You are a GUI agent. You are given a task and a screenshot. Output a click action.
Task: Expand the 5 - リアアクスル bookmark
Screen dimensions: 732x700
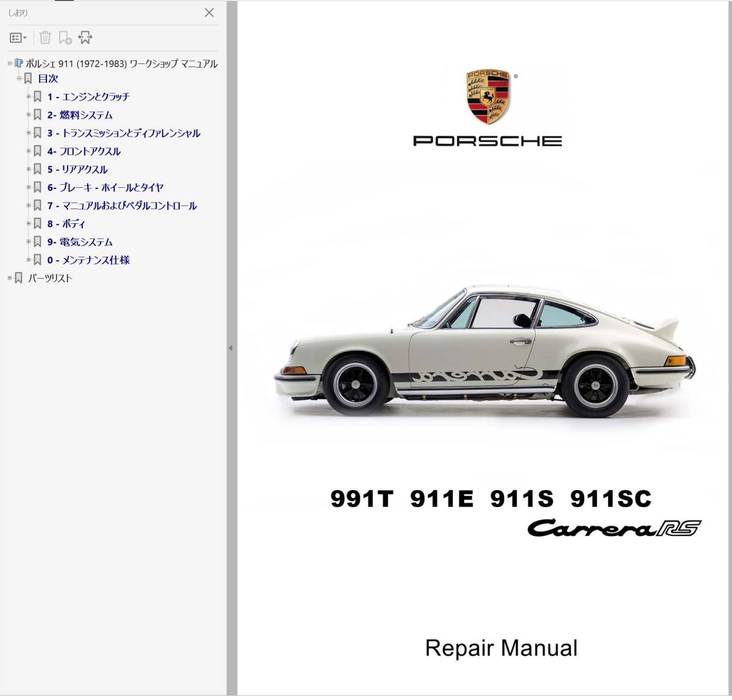(29, 169)
